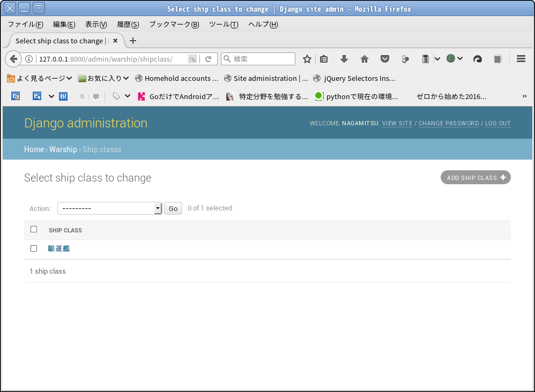Click the Hatena B! icon
Screen dimensions: 535x392
pos(63,96)
